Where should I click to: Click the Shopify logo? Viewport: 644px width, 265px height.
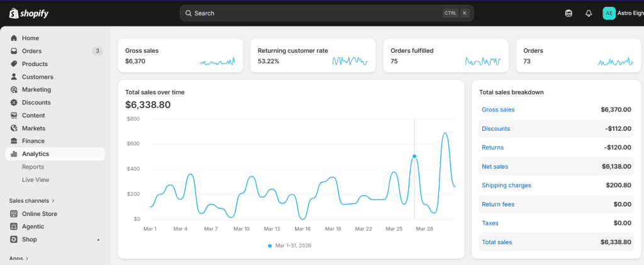tap(29, 14)
